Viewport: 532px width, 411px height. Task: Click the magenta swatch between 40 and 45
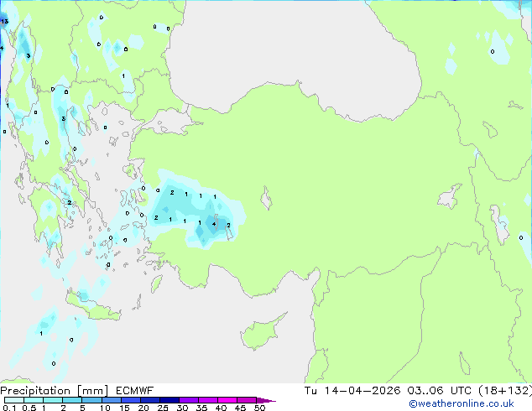pos(227,400)
